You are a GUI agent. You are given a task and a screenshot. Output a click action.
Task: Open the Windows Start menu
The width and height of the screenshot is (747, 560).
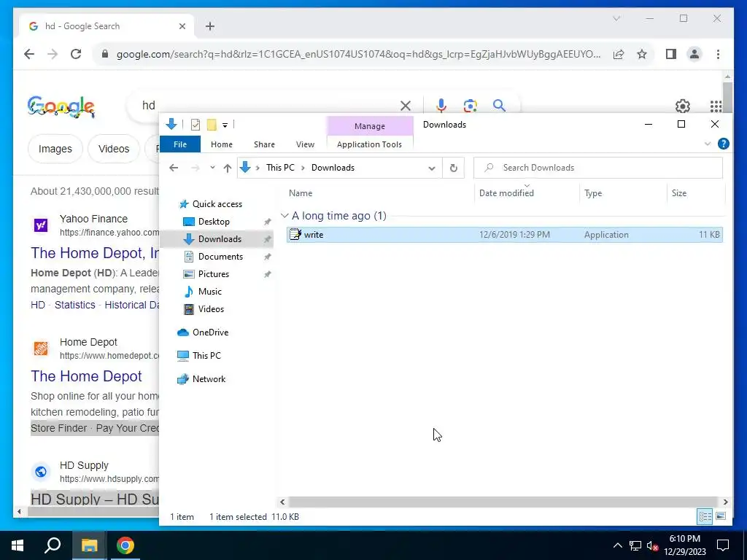point(18,545)
